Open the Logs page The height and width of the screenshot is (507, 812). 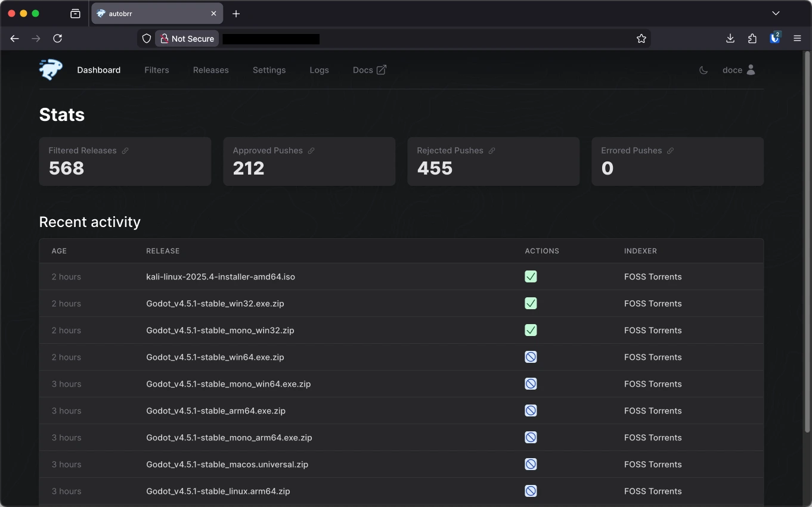(319, 70)
